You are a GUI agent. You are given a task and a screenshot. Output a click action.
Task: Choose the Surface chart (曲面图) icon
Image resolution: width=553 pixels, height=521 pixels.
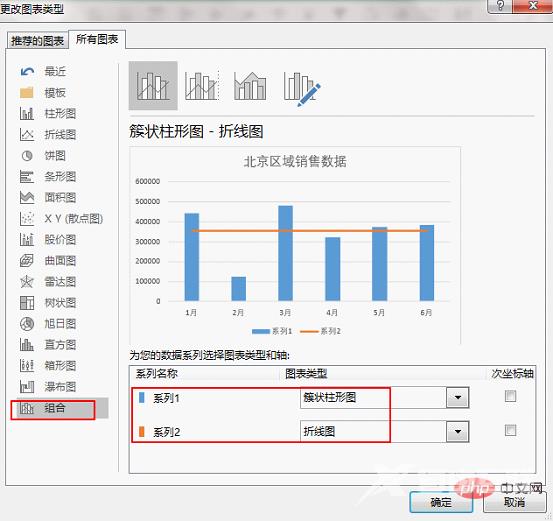click(x=27, y=261)
